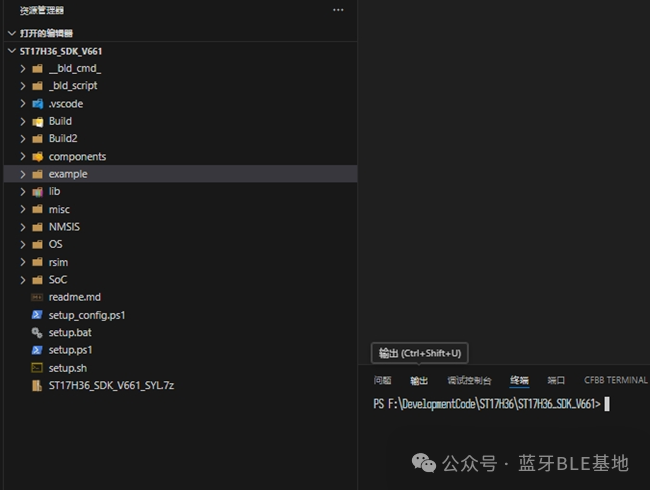Open the readme.md file
This screenshot has height=490, width=650.
75,297
